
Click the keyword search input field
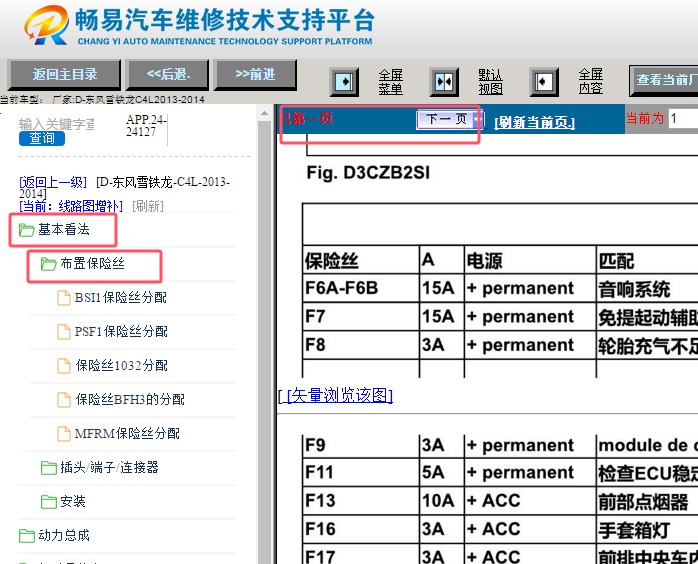(57, 124)
